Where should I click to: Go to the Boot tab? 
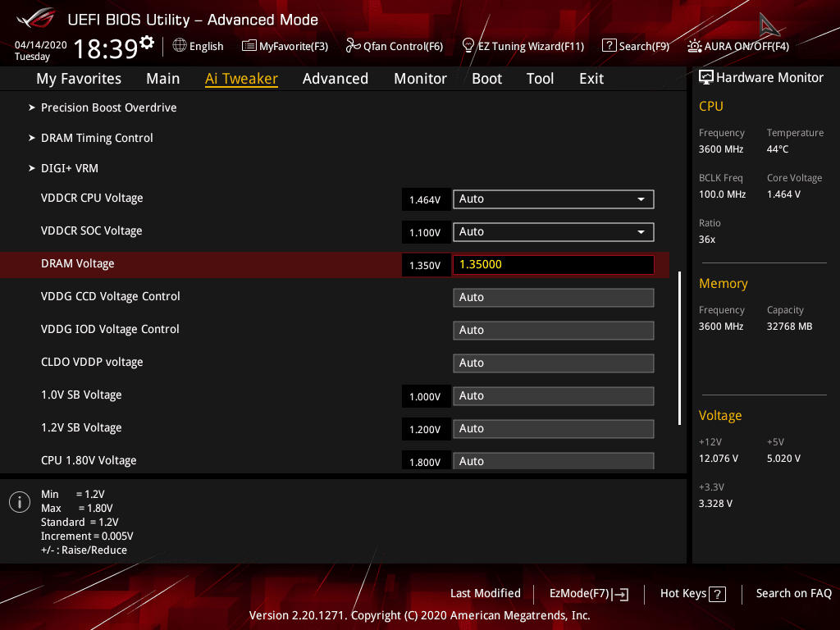486,79
